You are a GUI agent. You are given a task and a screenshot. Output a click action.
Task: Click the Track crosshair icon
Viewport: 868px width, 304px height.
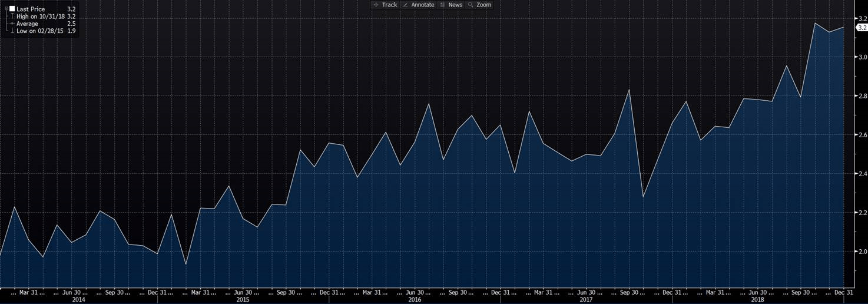pyautogui.click(x=376, y=5)
